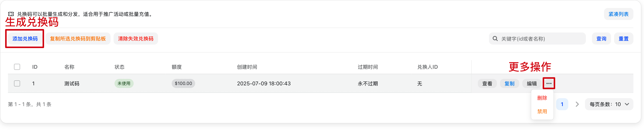Click the 查询 search button

pyautogui.click(x=601, y=39)
